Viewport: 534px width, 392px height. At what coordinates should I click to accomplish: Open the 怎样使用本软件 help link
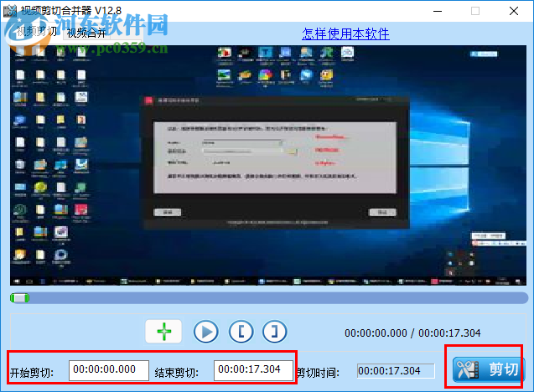(x=345, y=34)
